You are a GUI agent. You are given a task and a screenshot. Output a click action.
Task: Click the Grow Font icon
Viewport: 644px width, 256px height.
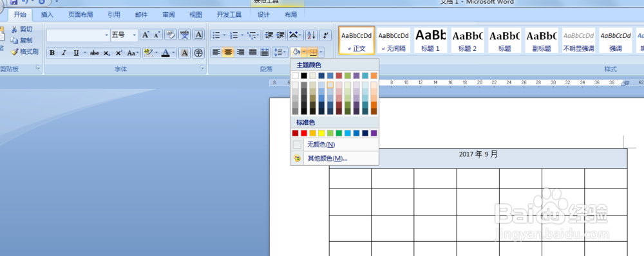pyautogui.click(x=146, y=35)
